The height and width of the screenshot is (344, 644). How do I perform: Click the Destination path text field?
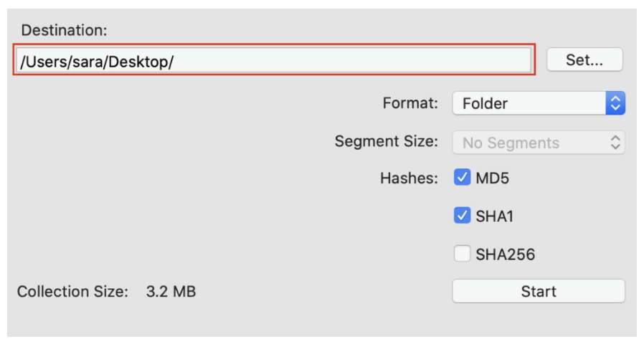click(x=273, y=60)
